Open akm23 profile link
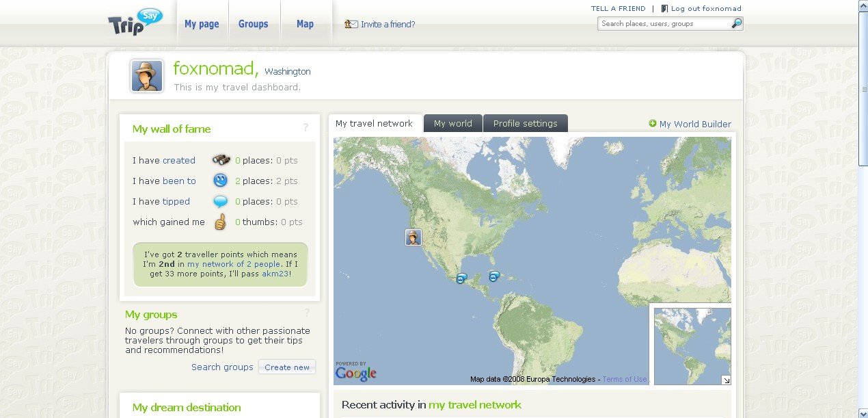Screen dimensions: 868x418 pyautogui.click(x=275, y=274)
